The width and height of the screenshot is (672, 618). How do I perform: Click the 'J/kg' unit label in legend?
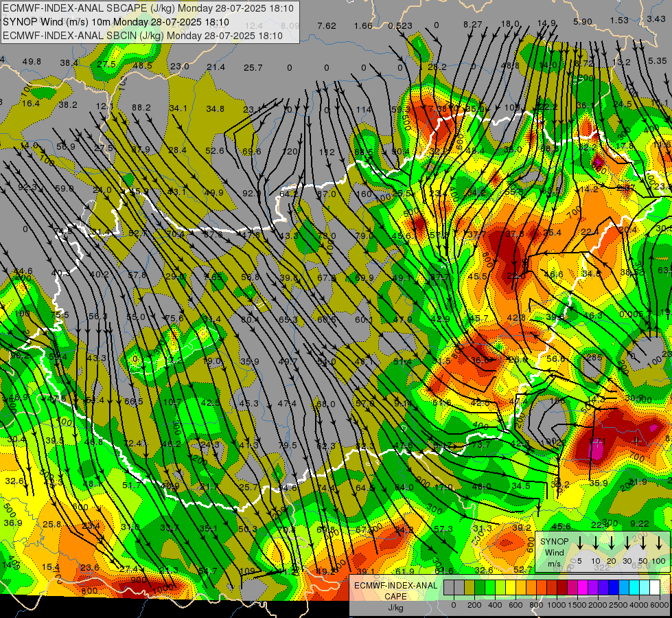395,608
